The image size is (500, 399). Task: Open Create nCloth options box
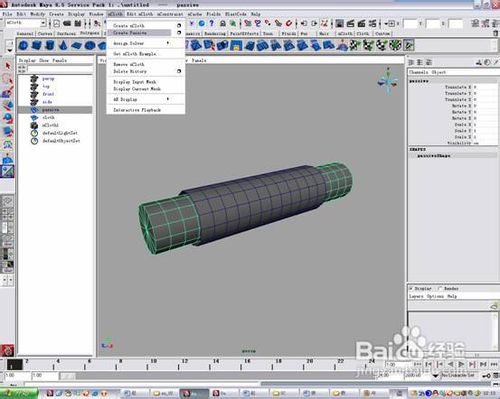(x=179, y=25)
